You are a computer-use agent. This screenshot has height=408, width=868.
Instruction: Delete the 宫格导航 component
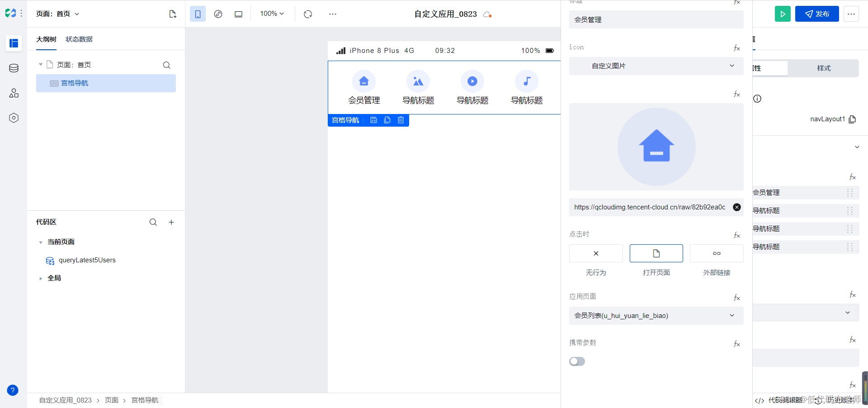[401, 120]
